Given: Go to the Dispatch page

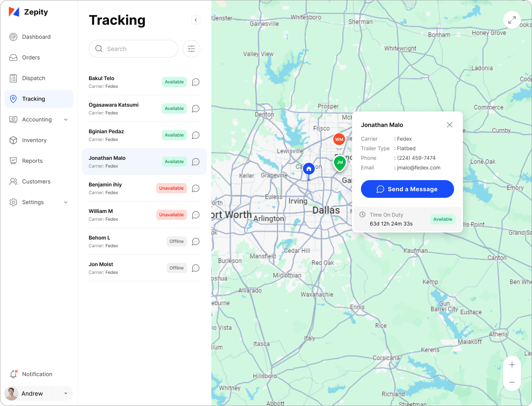Looking at the screenshot, I should (x=34, y=78).
